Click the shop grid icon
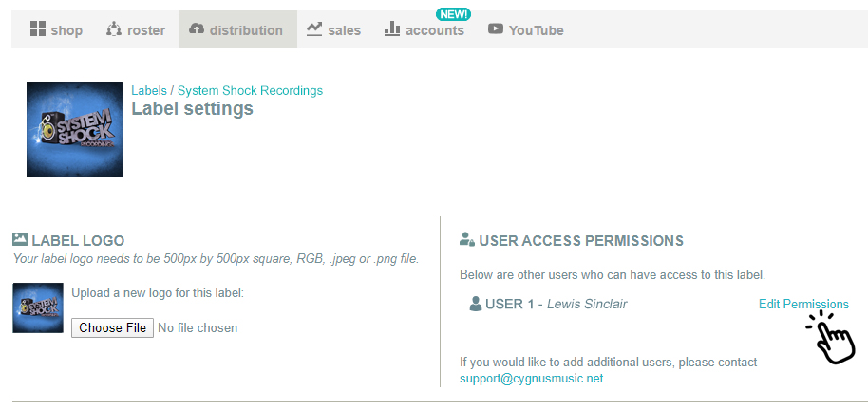The height and width of the screenshot is (410, 868). 38,28
